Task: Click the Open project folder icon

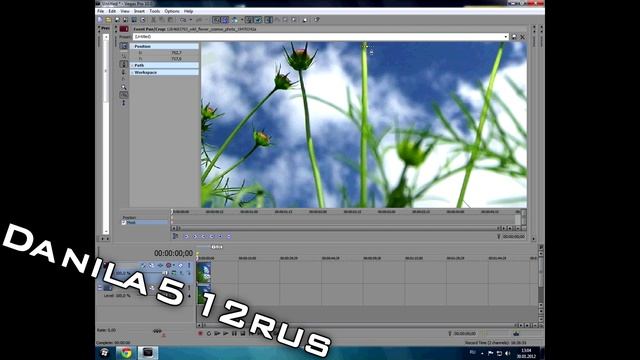Action: click(108, 20)
